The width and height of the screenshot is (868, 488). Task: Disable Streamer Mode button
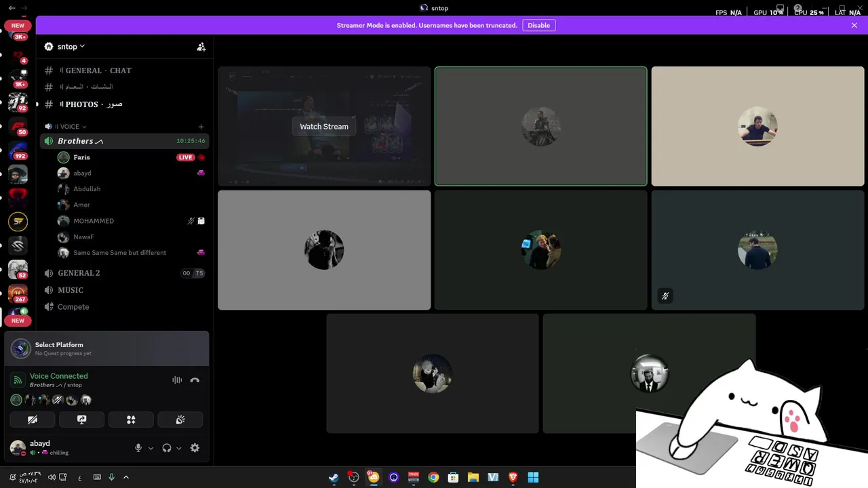click(x=539, y=25)
